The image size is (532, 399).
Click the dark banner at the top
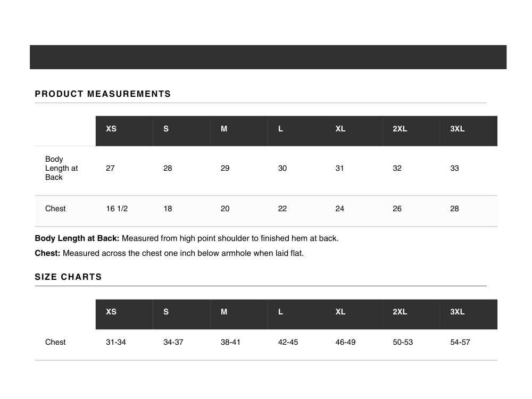pyautogui.click(x=268, y=57)
